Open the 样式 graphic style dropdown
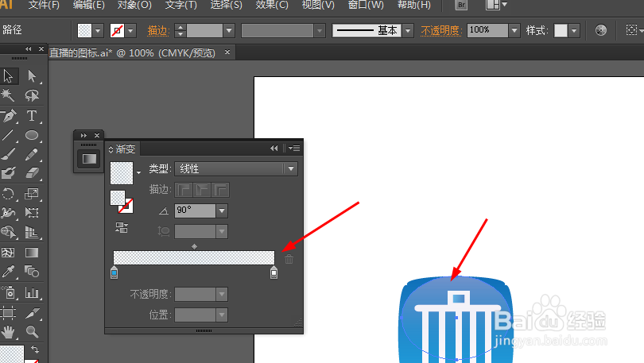 [x=574, y=30]
